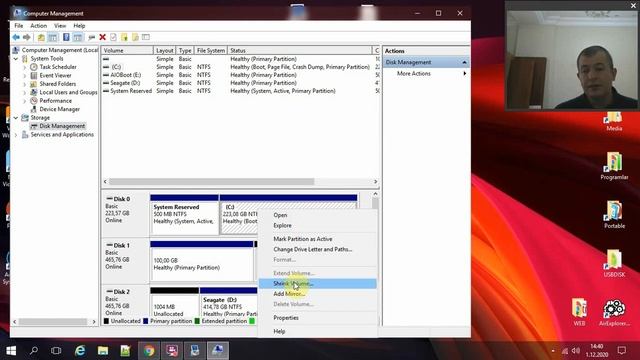Viewport: 640px width, 360px height.
Task: Click the scroll-up arrow of the disk pane
Action: (375, 194)
